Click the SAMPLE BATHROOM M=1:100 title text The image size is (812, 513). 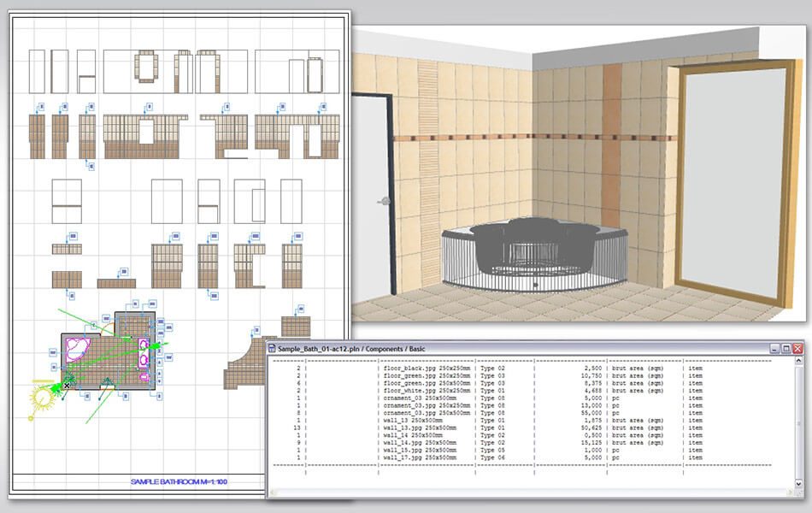[179, 482]
